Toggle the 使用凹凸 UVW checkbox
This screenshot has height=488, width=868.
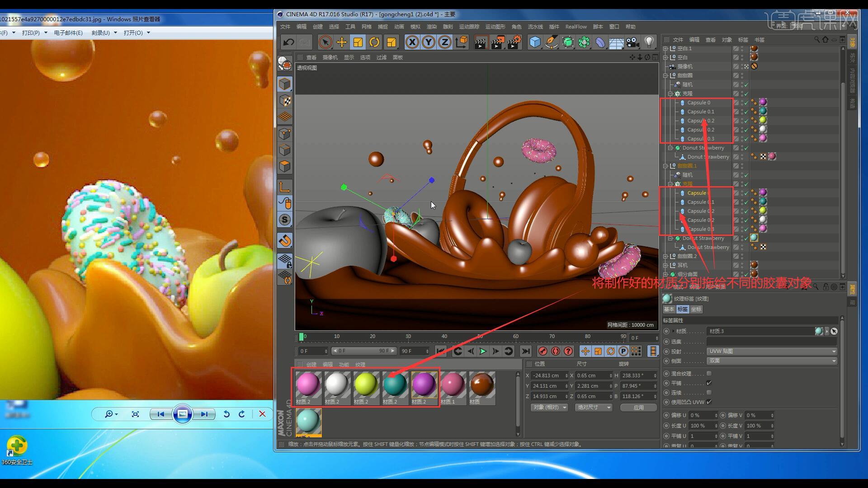tap(709, 402)
